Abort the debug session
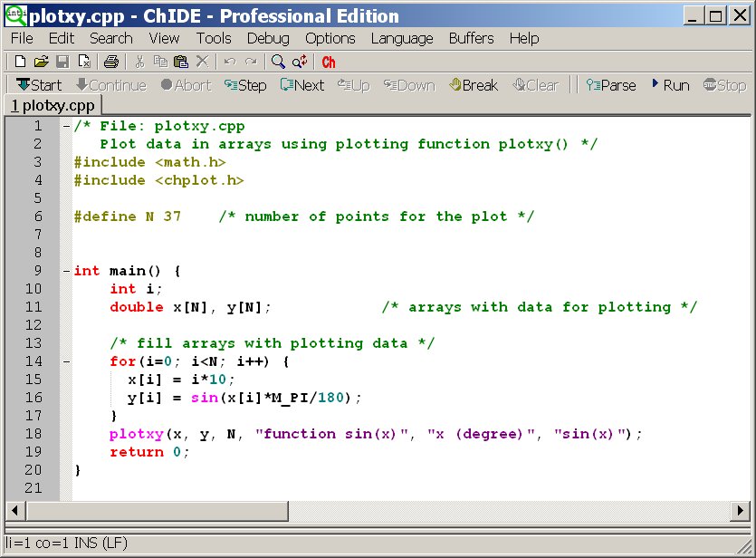 tap(186, 85)
